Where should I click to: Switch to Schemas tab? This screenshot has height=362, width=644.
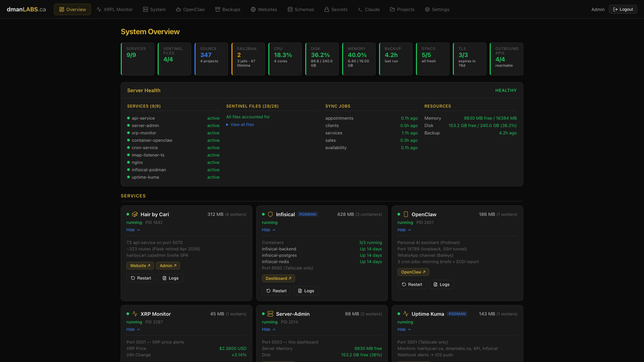pos(301,9)
